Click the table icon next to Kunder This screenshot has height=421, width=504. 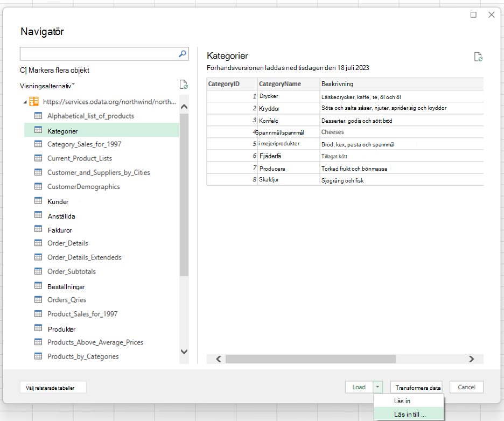tap(38, 201)
